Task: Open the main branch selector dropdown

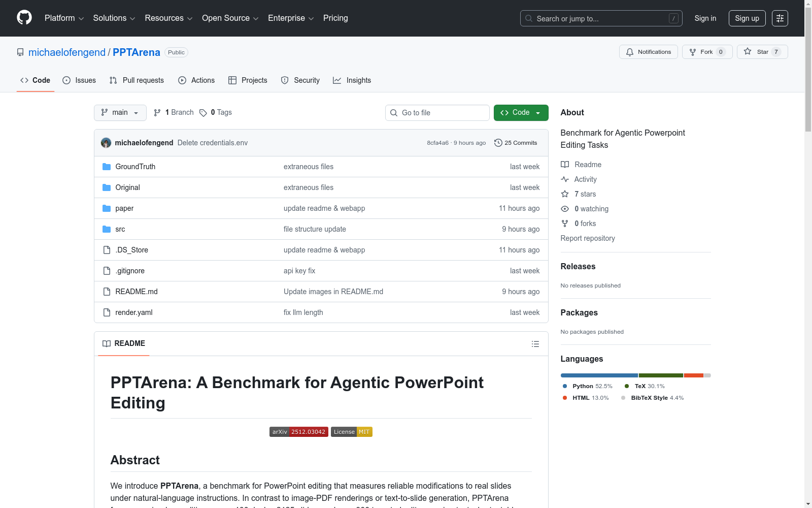Action: click(x=120, y=113)
